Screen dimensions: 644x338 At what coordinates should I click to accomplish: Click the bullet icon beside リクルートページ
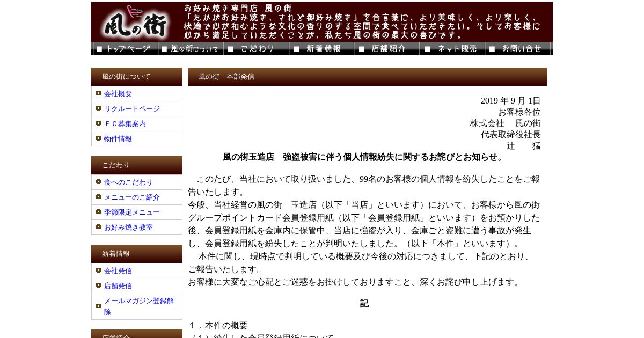tap(99, 108)
